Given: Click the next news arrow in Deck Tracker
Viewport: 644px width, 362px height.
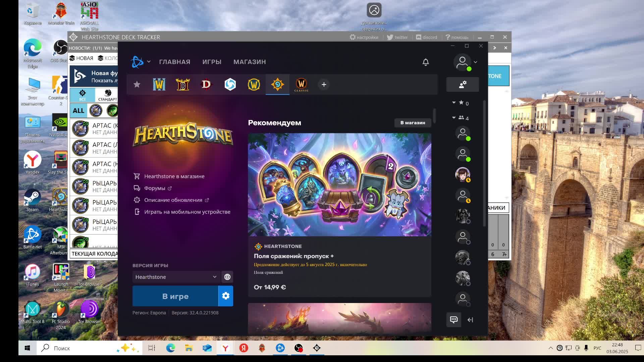Looking at the screenshot, I should click(494, 48).
